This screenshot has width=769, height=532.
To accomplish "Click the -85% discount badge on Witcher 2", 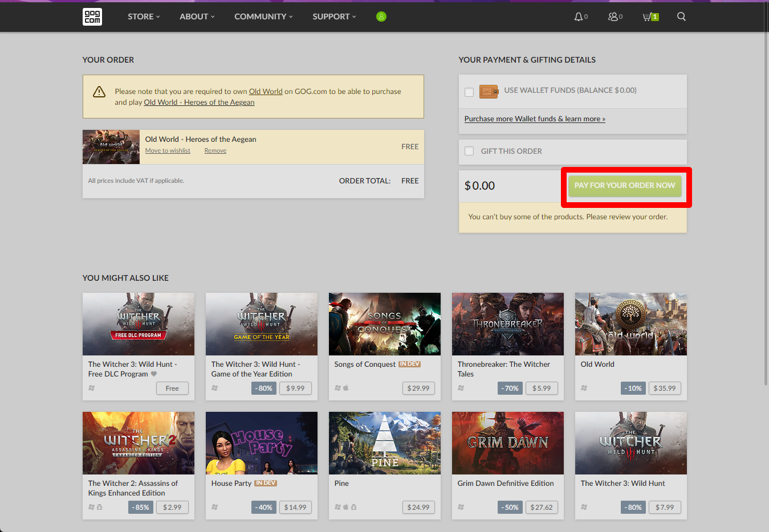I will click(141, 508).
